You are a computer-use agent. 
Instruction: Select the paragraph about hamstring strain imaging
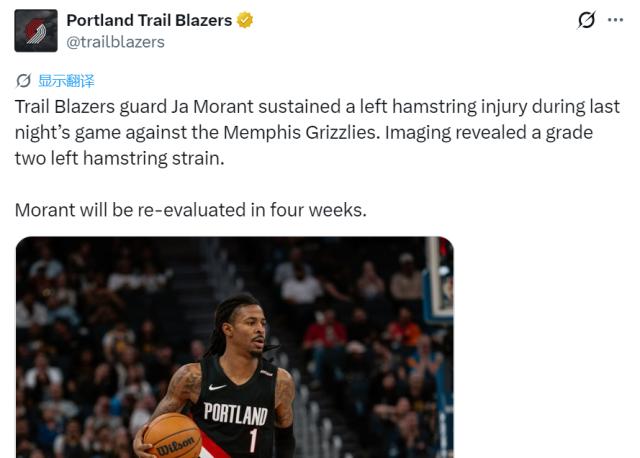(317, 132)
